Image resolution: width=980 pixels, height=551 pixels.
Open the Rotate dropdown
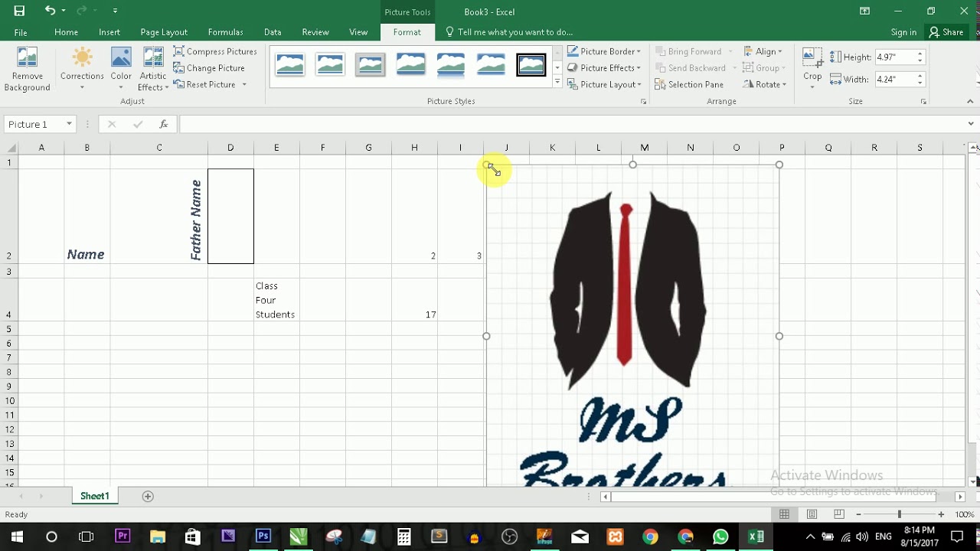tap(763, 84)
